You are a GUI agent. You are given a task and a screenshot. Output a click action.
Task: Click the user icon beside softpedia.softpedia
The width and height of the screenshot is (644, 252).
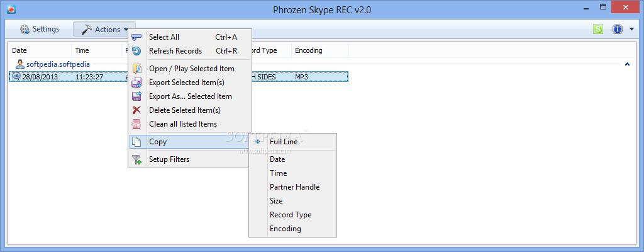19,64
